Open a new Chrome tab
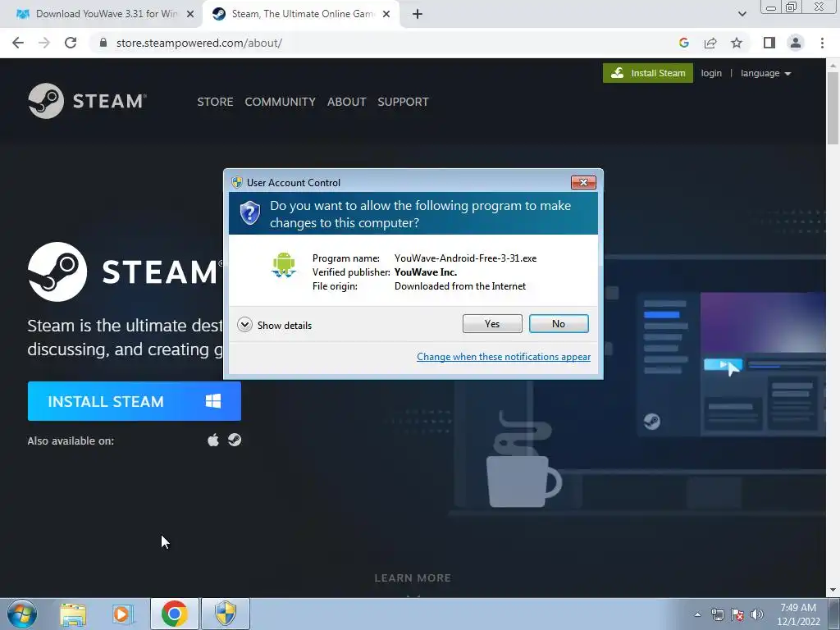840x630 pixels. [418, 15]
